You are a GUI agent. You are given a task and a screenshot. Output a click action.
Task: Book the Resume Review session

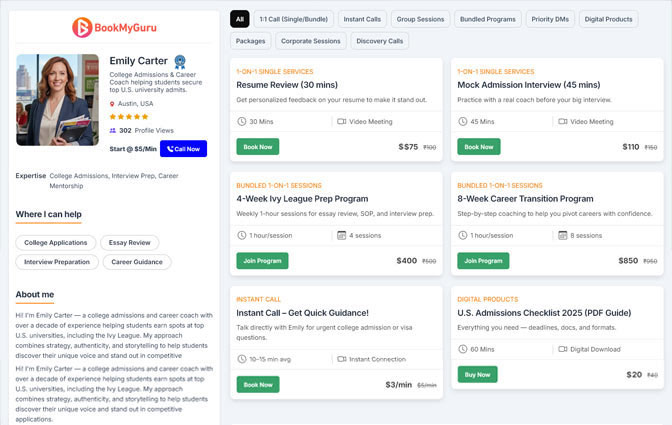pos(258,146)
